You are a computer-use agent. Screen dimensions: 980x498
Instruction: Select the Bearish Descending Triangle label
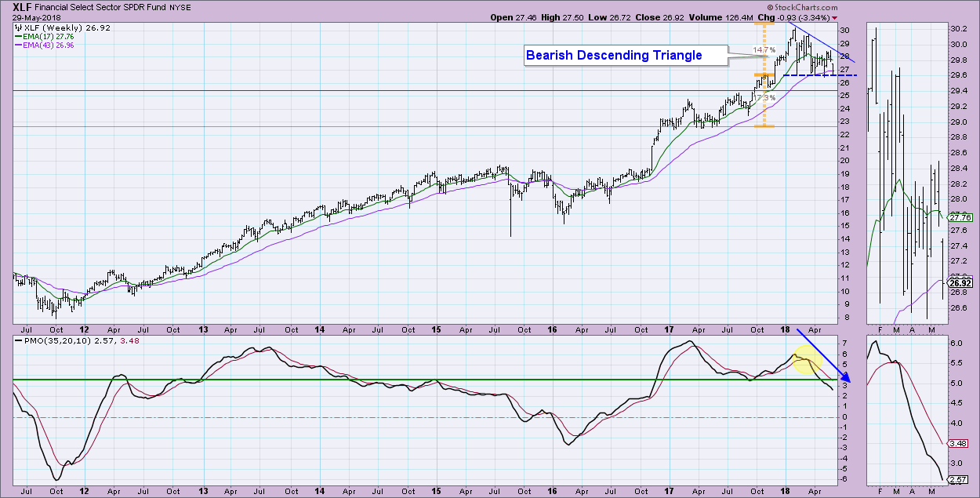pyautogui.click(x=614, y=55)
